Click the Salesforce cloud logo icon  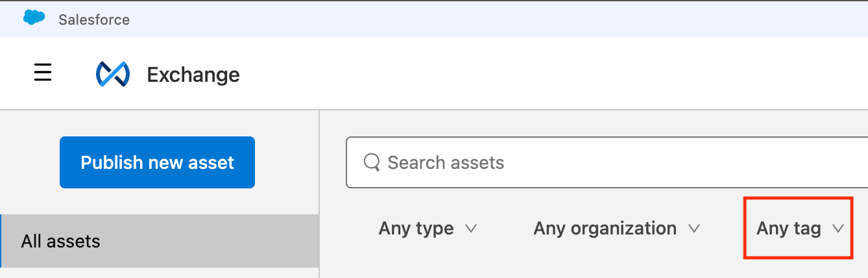pyautogui.click(x=34, y=18)
